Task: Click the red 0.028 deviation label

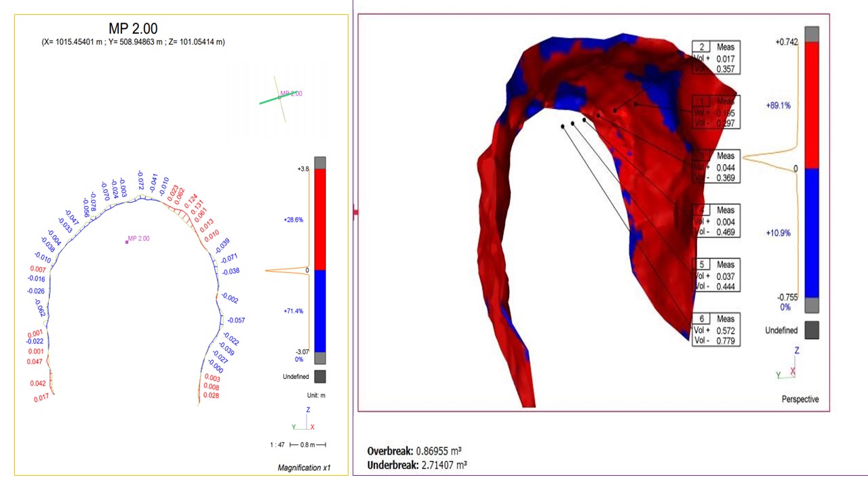Action: [212, 395]
